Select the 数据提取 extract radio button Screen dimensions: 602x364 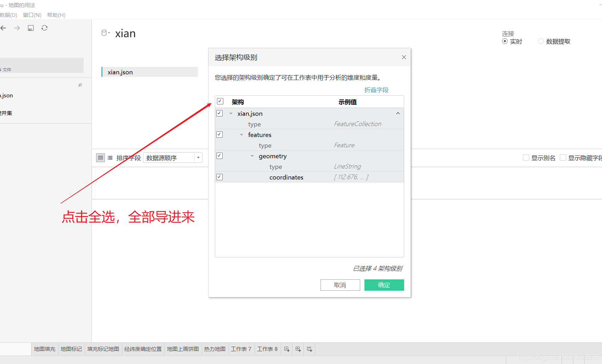541,41
